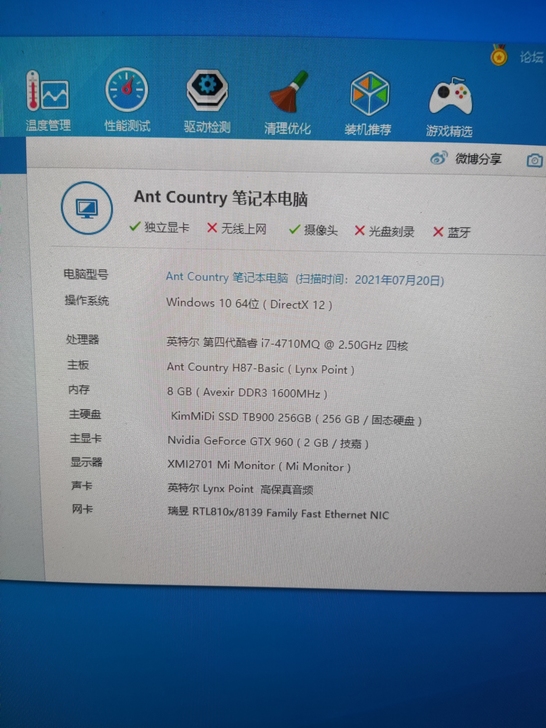
Task: Click the Ant Country 笔记本电脑 model link
Action: [x=227, y=277]
